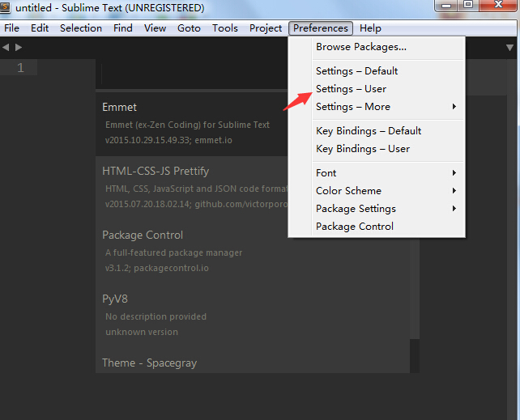Image resolution: width=520 pixels, height=420 pixels.
Task: Maximize the Sublime Text window
Action: point(468,6)
